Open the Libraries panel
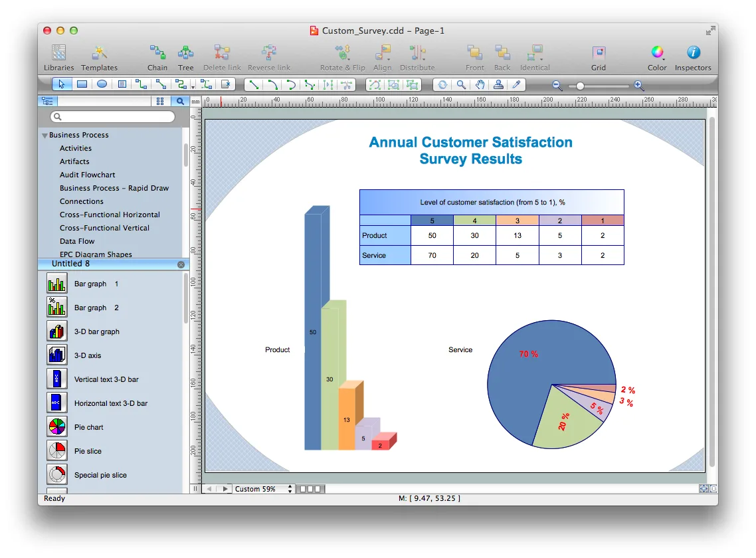The width and height of the screenshot is (756, 558). [59, 57]
